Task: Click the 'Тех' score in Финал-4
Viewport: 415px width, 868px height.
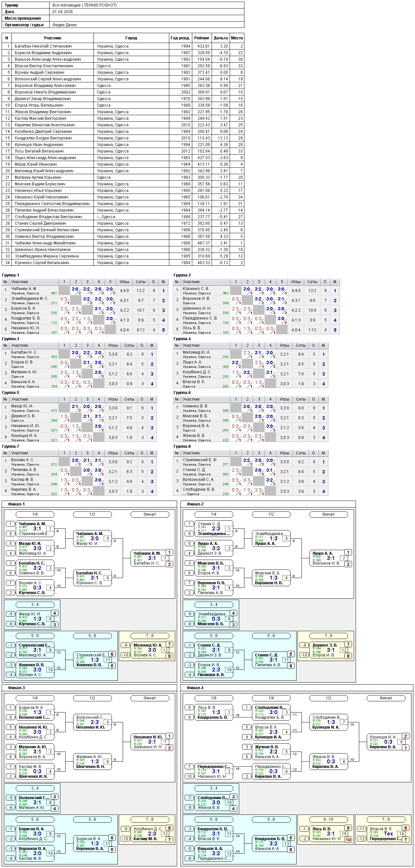Action: [388, 834]
